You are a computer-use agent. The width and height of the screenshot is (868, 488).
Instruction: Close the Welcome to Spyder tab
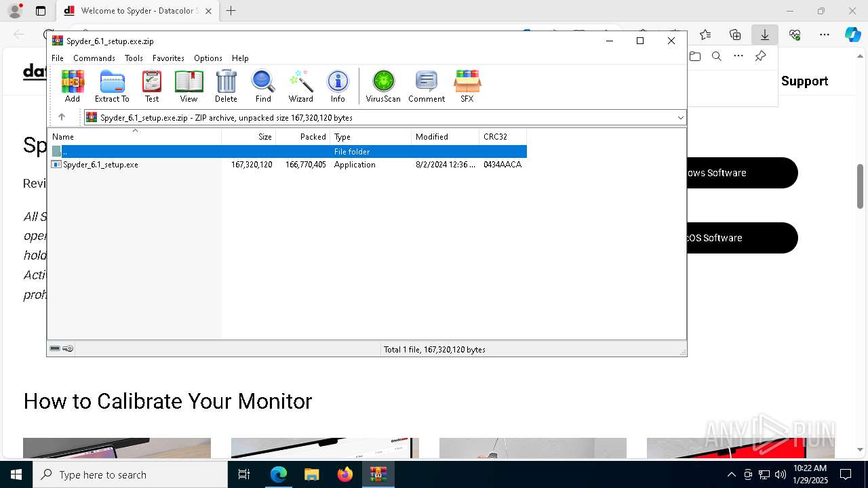point(208,11)
